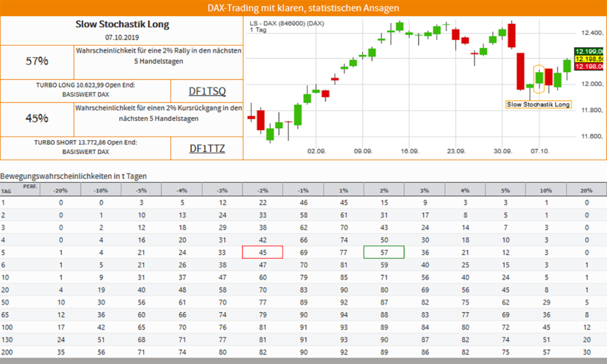Open the DF1TSQ turbo long link
This screenshot has width=607, height=364.
click(207, 91)
